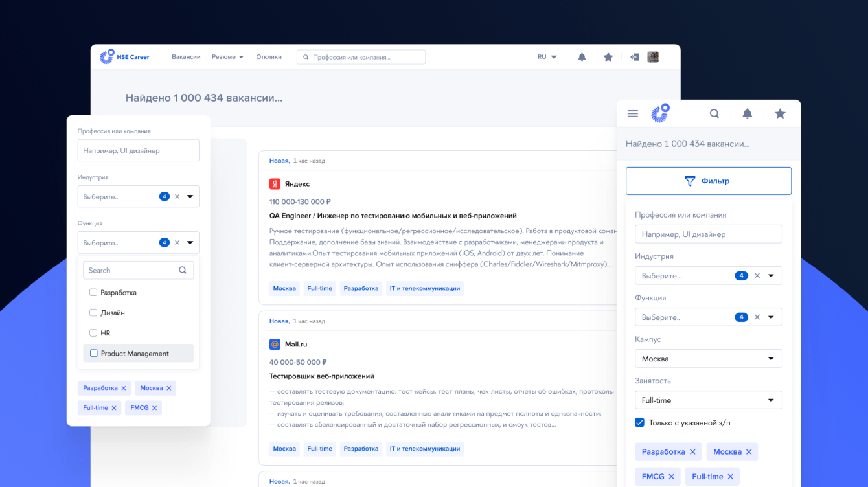Open the QA Engineer vacancy title

coord(393,216)
